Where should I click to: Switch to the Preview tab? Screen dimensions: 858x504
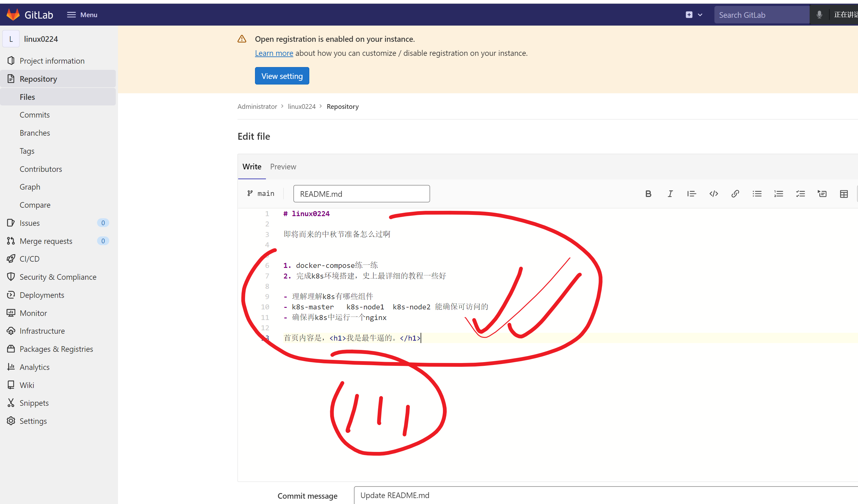[x=283, y=167]
